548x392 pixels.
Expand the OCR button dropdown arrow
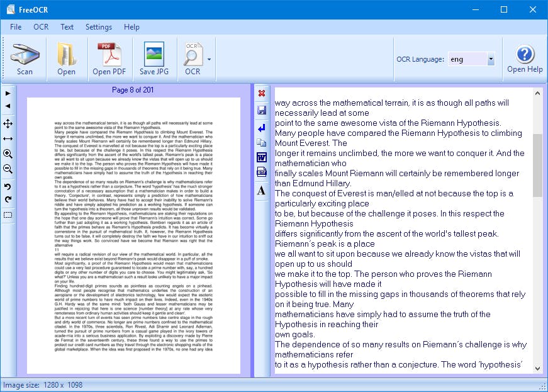pyautogui.click(x=209, y=59)
